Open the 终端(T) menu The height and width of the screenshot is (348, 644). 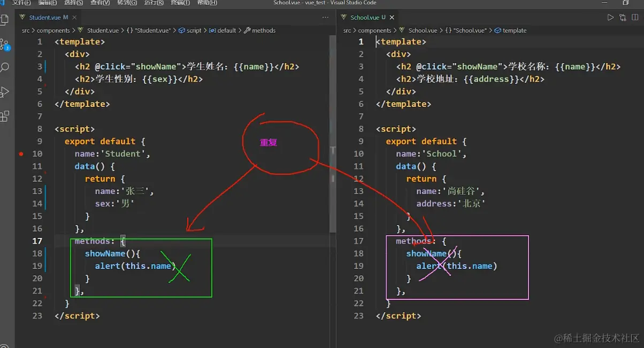180,3
